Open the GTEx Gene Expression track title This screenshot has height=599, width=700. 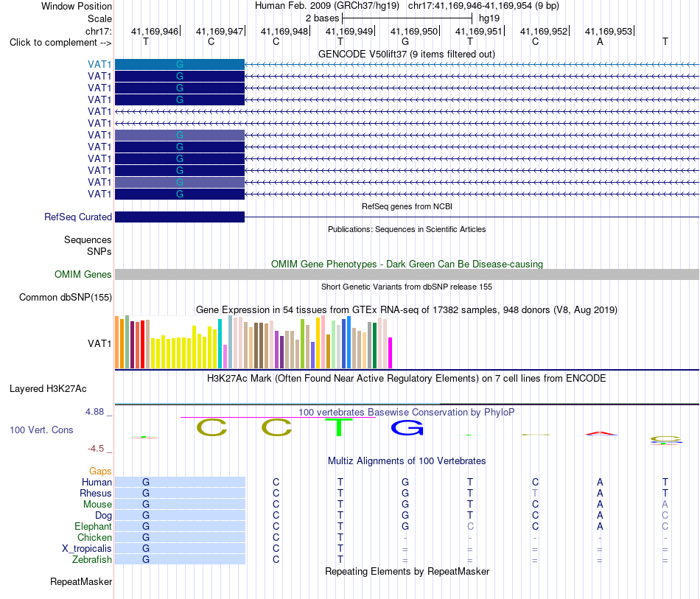click(407, 309)
